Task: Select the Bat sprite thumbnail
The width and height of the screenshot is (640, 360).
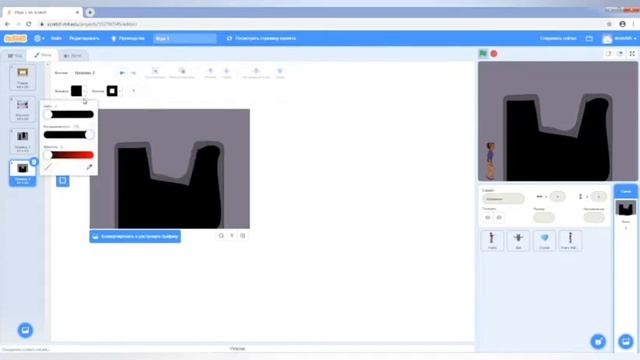Action: pos(518,240)
